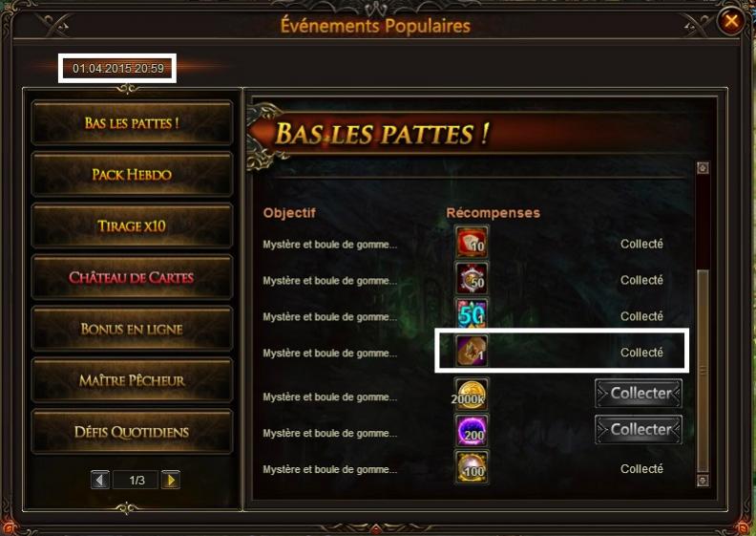
Task: Select the Château de Cartes event
Action: point(132,277)
